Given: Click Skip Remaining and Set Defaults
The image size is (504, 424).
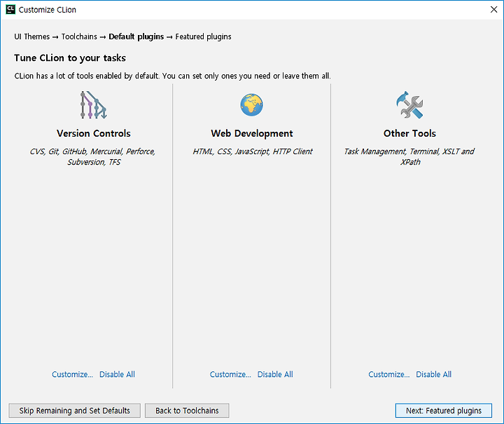Looking at the screenshot, I should coord(75,411).
